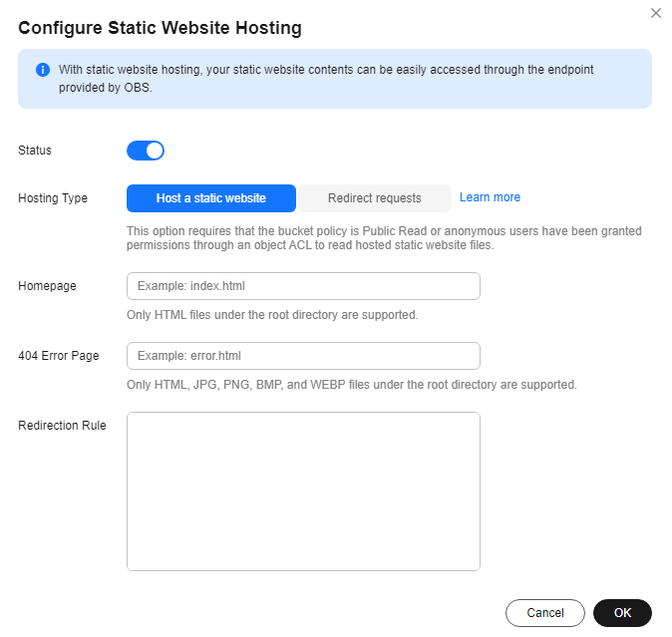
Task: Confirm settings with the OK button
Action: click(x=622, y=613)
